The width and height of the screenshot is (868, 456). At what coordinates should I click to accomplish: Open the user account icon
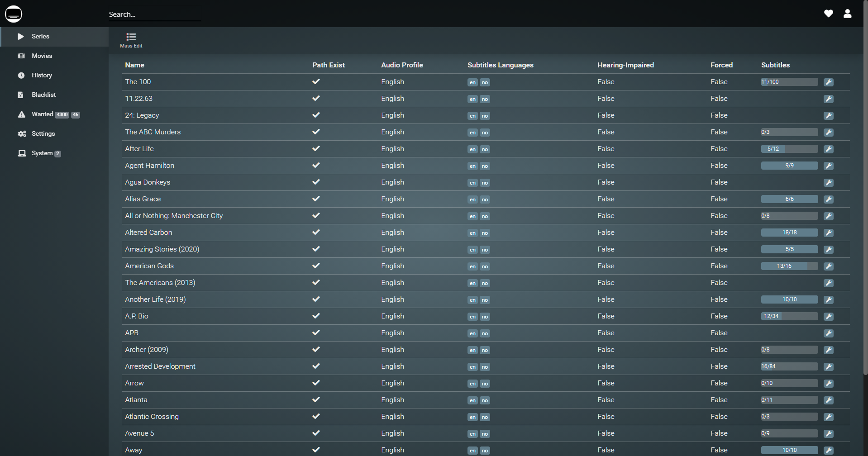point(847,14)
